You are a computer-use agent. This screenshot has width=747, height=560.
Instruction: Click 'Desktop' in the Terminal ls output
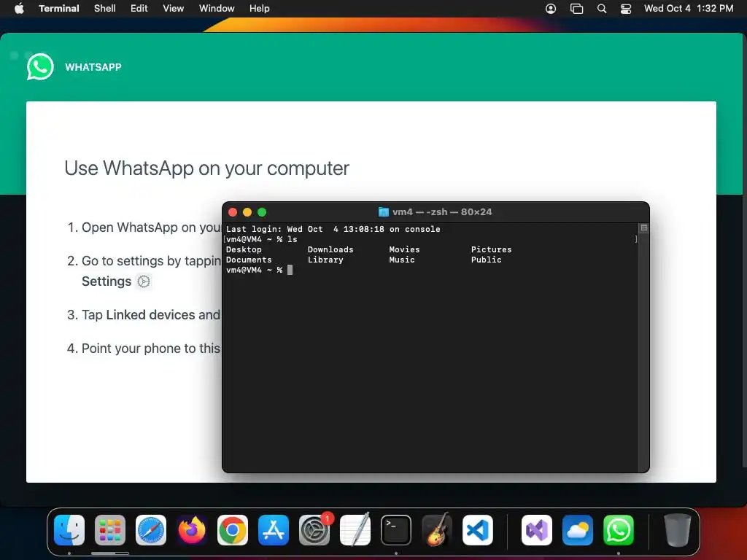(244, 249)
